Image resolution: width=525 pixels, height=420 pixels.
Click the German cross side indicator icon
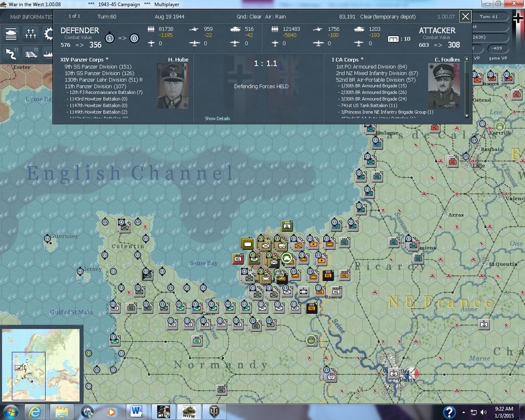point(518,19)
